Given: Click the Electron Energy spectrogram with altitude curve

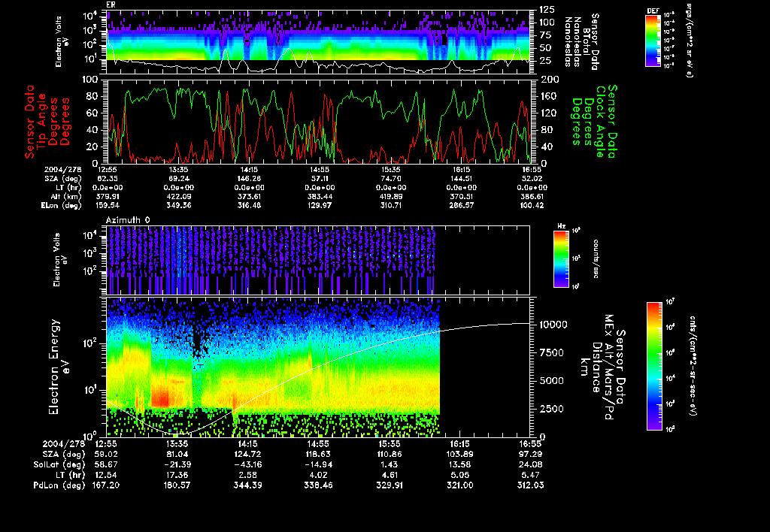Looking at the screenshot, I should (x=318, y=367).
